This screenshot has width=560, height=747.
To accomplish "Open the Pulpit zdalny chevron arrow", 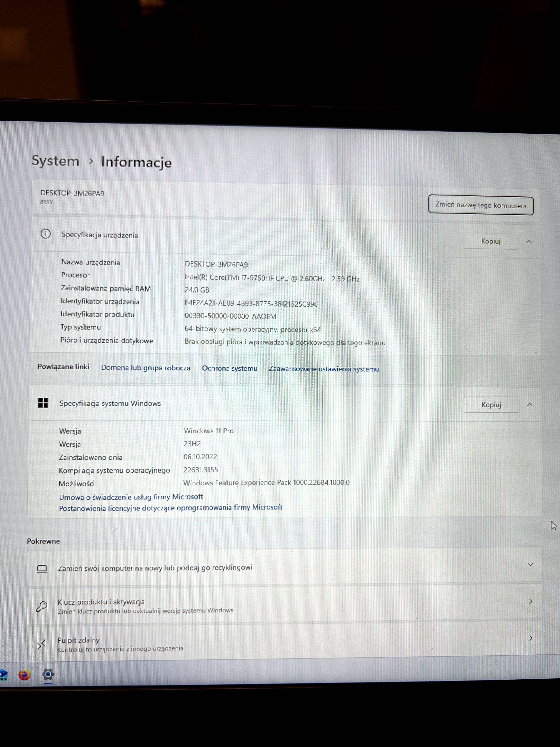I will pyautogui.click(x=530, y=638).
